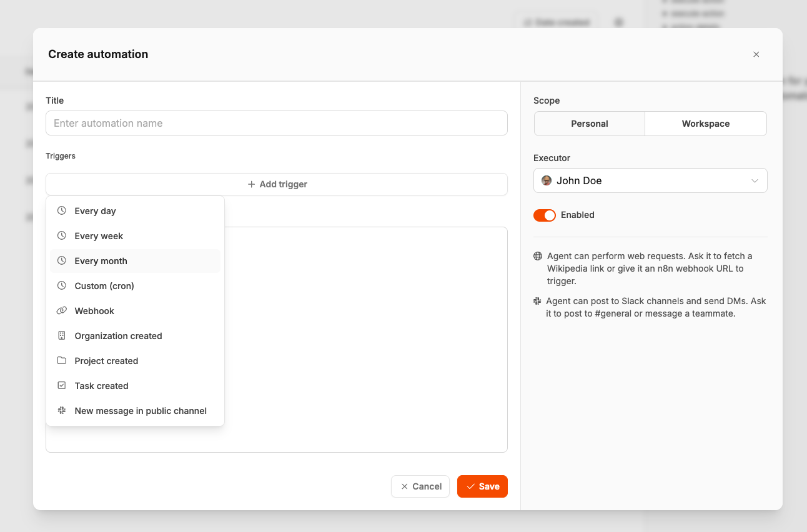The image size is (807, 532).
Task: Choose Custom (cron) trigger
Action: pyautogui.click(x=135, y=286)
